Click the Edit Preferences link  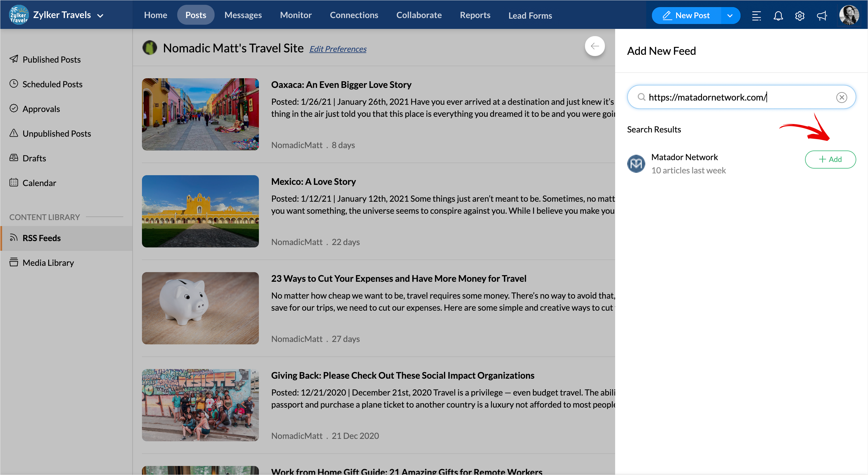[338, 49]
